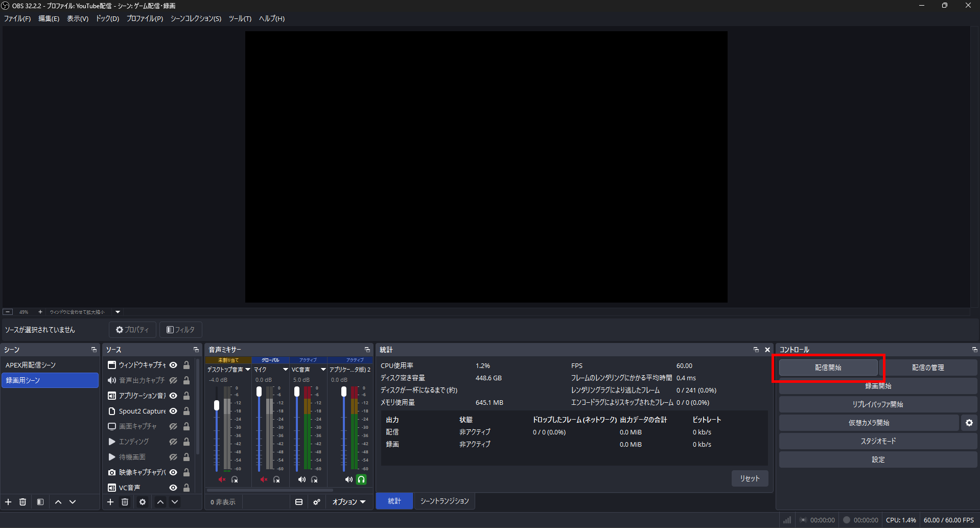Screen dimensions: 980x528
Task: Undock the ソース panel
Action: [196, 350]
